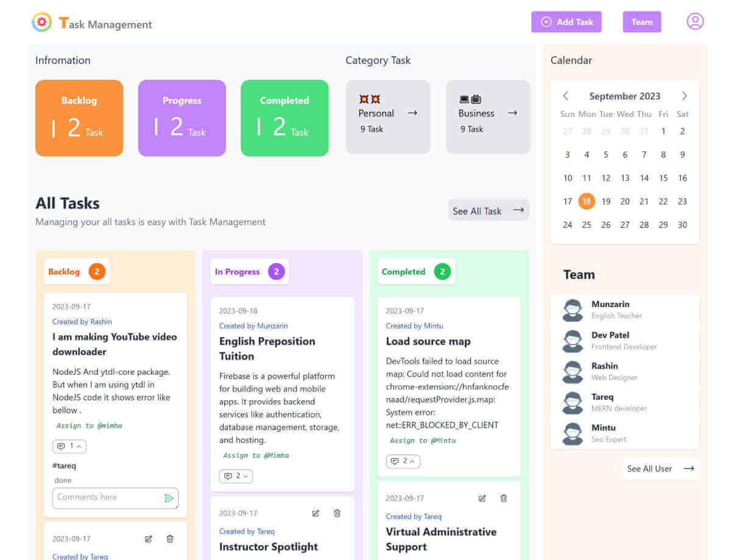Open See All User in the Team panel

660,469
